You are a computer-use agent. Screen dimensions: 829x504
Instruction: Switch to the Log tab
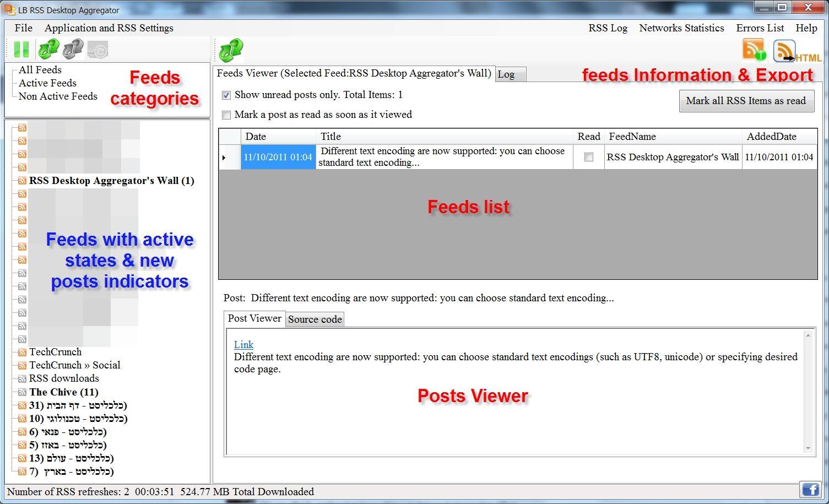pos(511,74)
